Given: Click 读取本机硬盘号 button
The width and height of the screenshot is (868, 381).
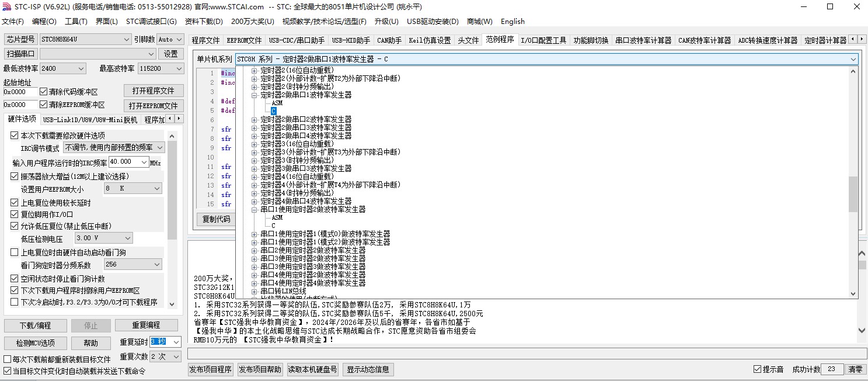Looking at the screenshot, I should (313, 369).
